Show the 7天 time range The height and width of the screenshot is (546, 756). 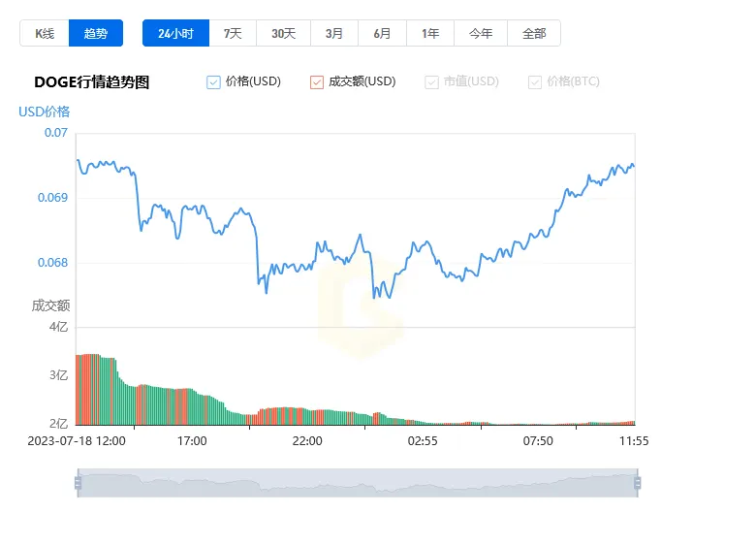click(x=233, y=33)
